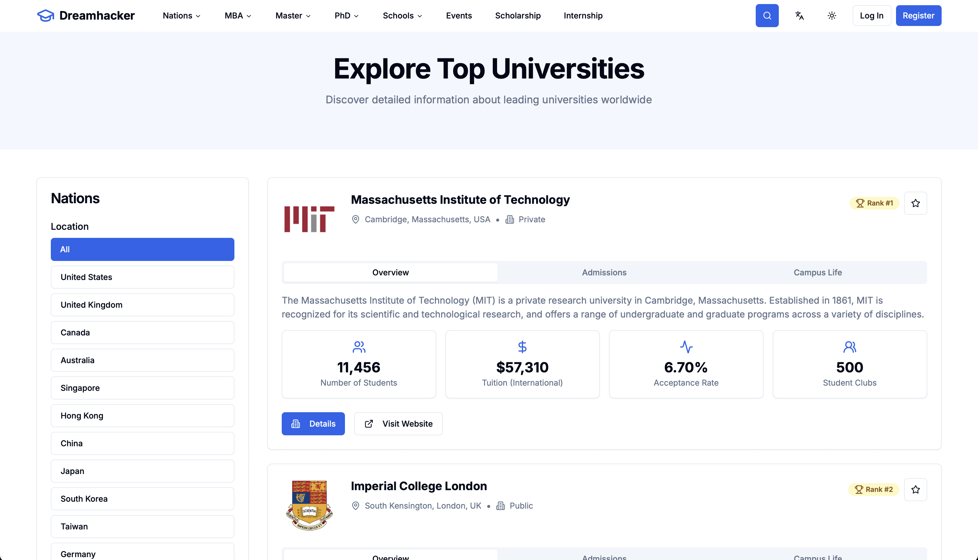Click the location pin beside Cambridge, Massachusetts

pos(355,219)
